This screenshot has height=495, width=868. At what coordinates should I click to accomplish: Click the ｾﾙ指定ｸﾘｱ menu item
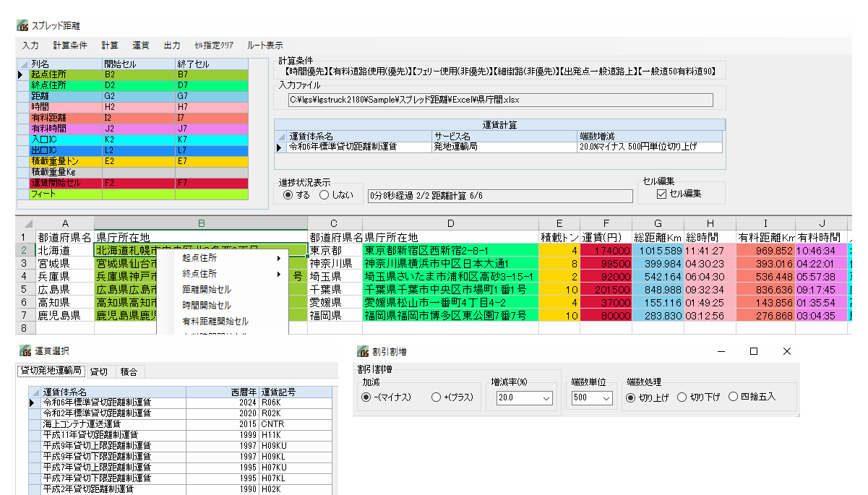coord(213,45)
